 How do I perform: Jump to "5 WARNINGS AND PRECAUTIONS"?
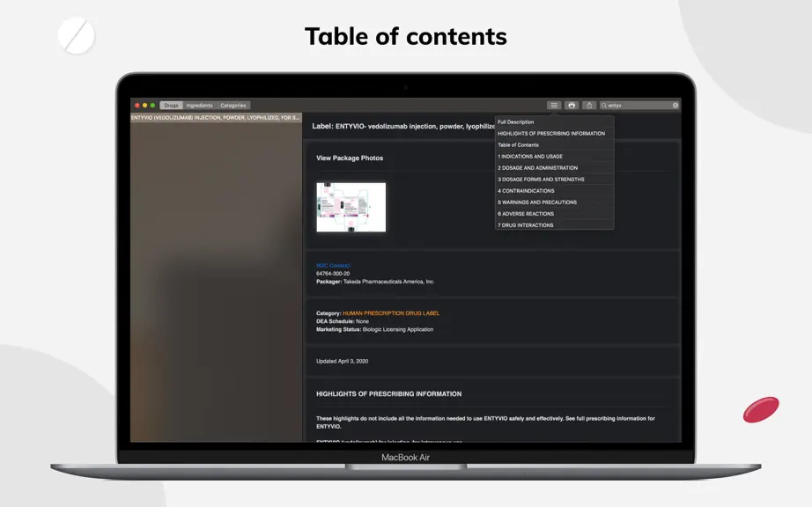(x=554, y=202)
